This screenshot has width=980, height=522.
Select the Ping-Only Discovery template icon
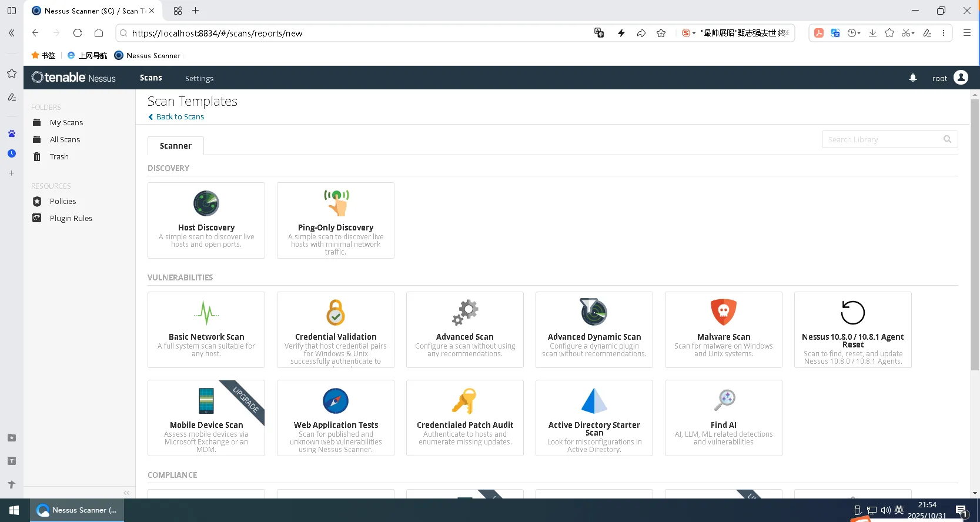tap(336, 203)
